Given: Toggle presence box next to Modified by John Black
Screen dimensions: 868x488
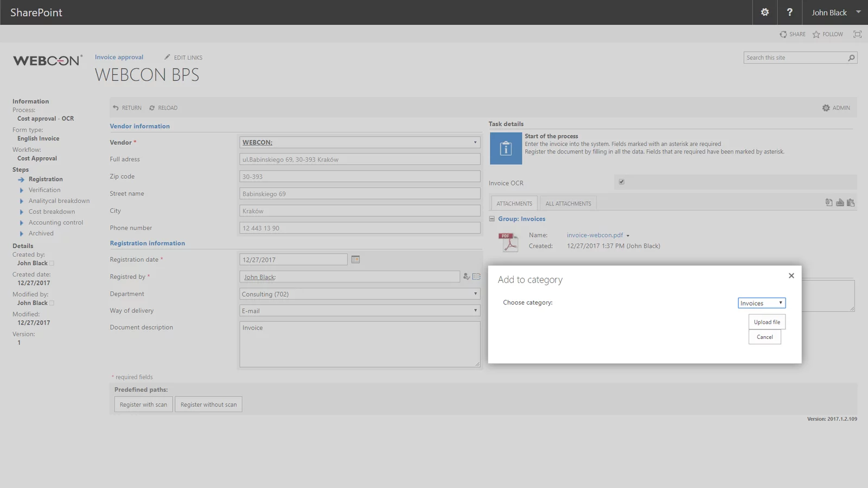Looking at the screenshot, I should [52, 303].
